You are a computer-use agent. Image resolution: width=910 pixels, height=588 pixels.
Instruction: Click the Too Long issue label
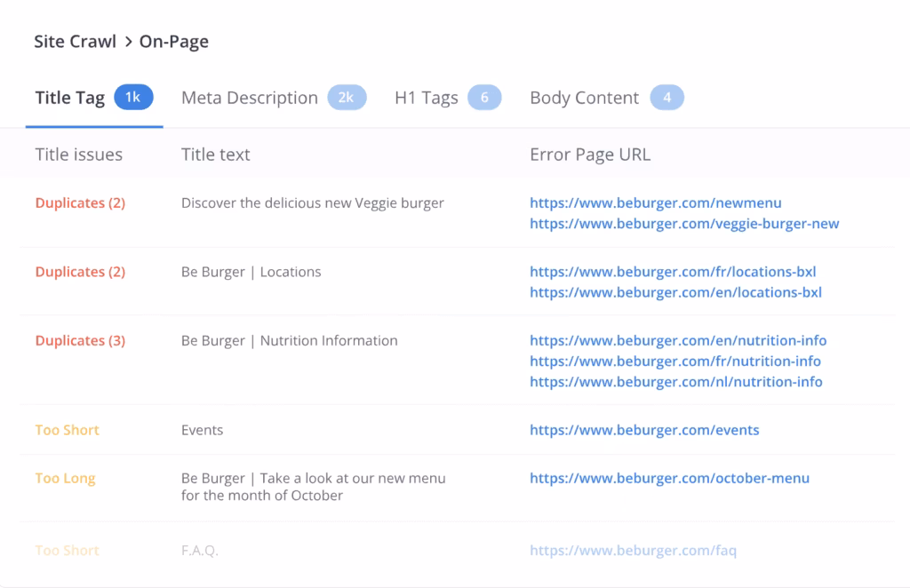pyautogui.click(x=65, y=478)
